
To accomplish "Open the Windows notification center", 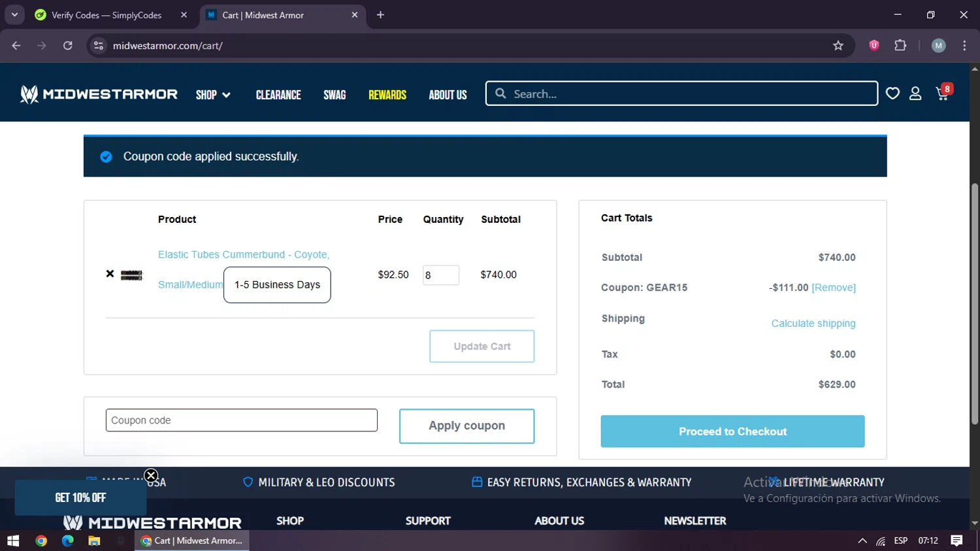I will (956, 541).
